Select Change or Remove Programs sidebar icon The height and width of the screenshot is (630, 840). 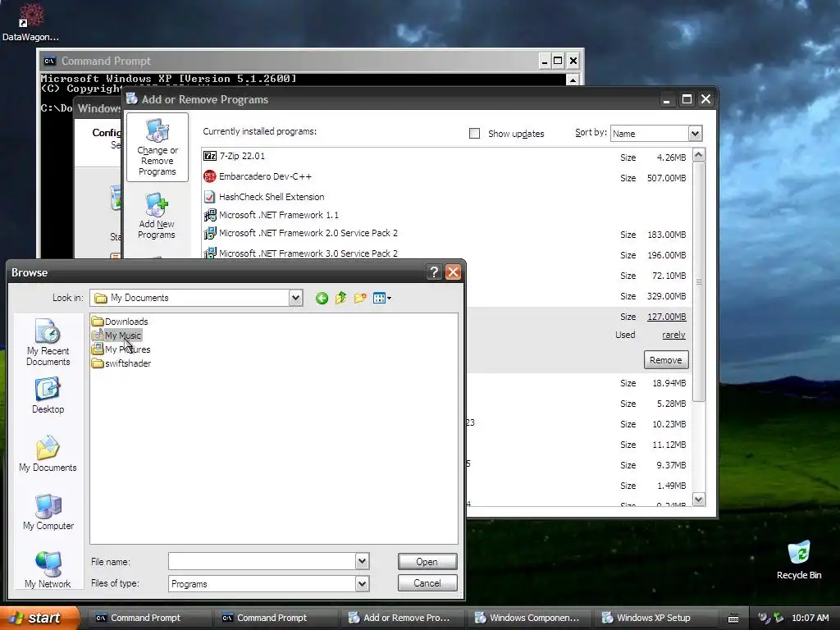[x=157, y=148]
